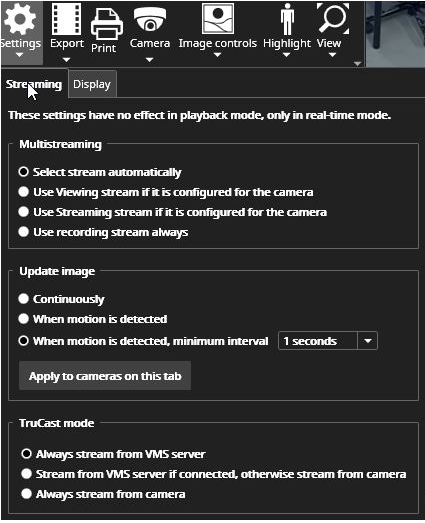The image size is (425, 523).
Task: Switch to the Streaming tab
Action: pos(34,84)
